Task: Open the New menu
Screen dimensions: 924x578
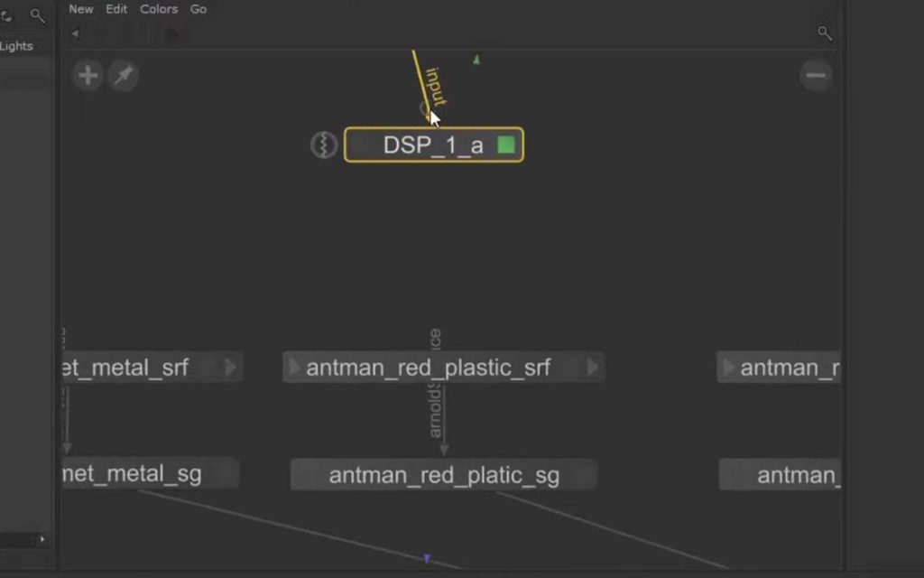Action: click(81, 9)
